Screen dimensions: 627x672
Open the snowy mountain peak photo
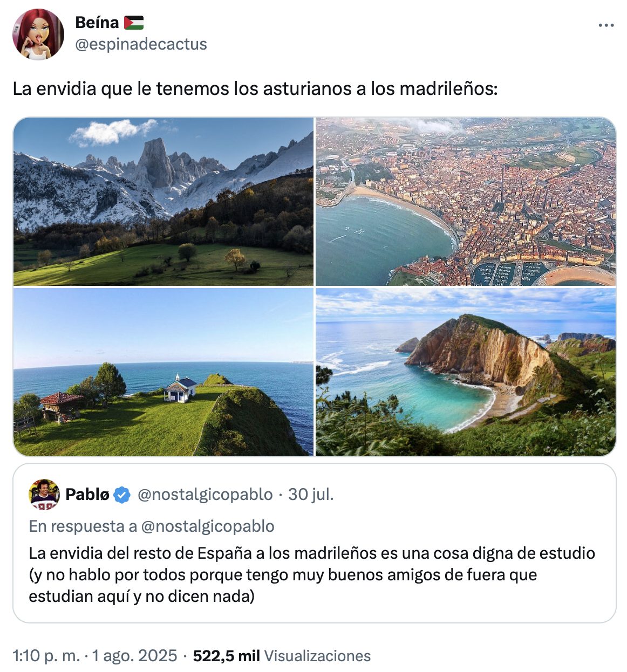click(163, 201)
